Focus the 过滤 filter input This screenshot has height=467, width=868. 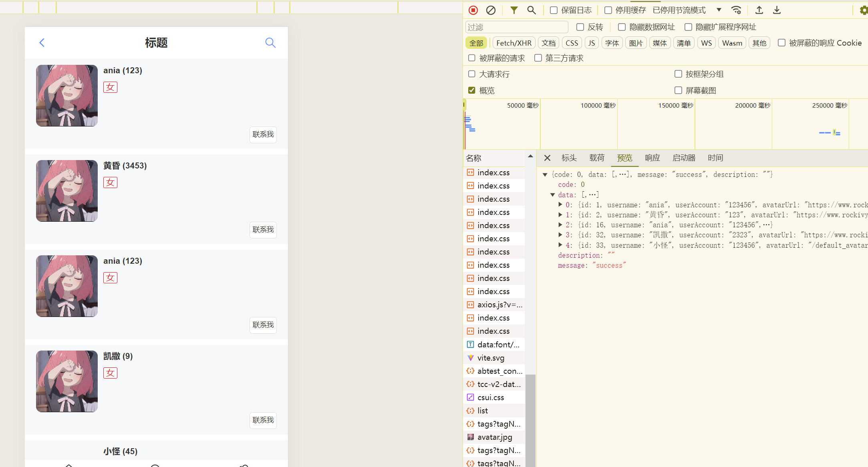[x=517, y=27]
